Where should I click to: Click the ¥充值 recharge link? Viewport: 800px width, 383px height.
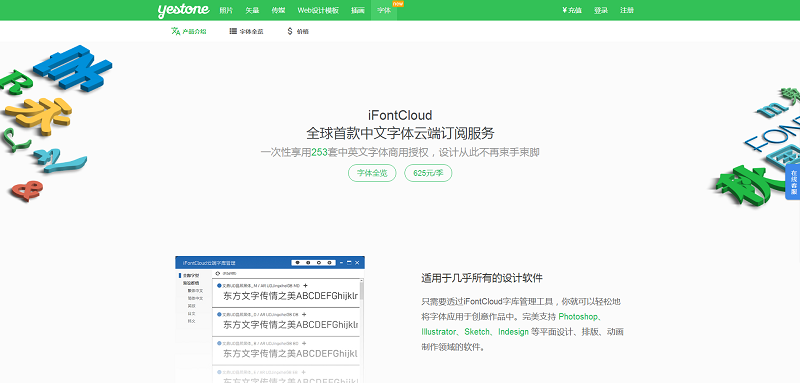[x=571, y=10]
